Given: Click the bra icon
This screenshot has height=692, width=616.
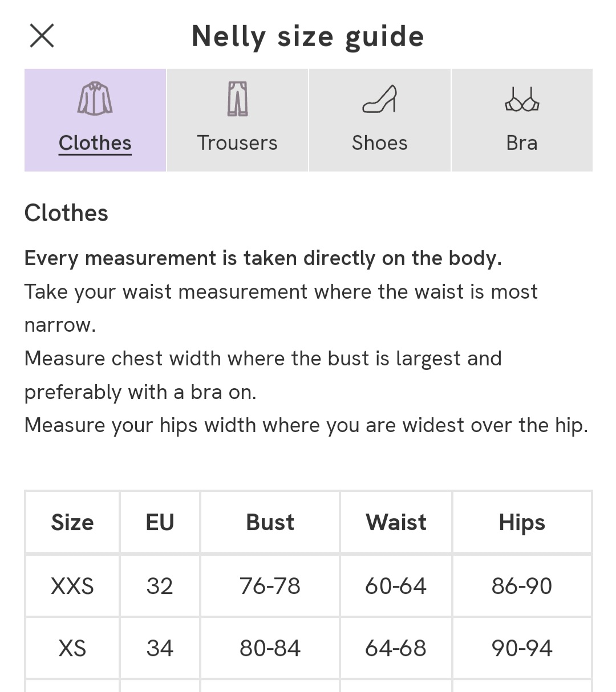Looking at the screenshot, I should coord(522,100).
